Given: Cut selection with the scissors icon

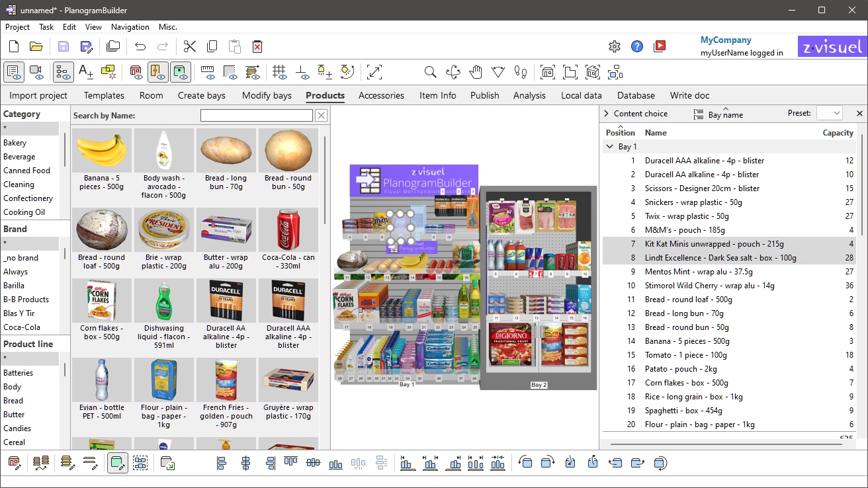Looking at the screenshot, I should coord(190,46).
